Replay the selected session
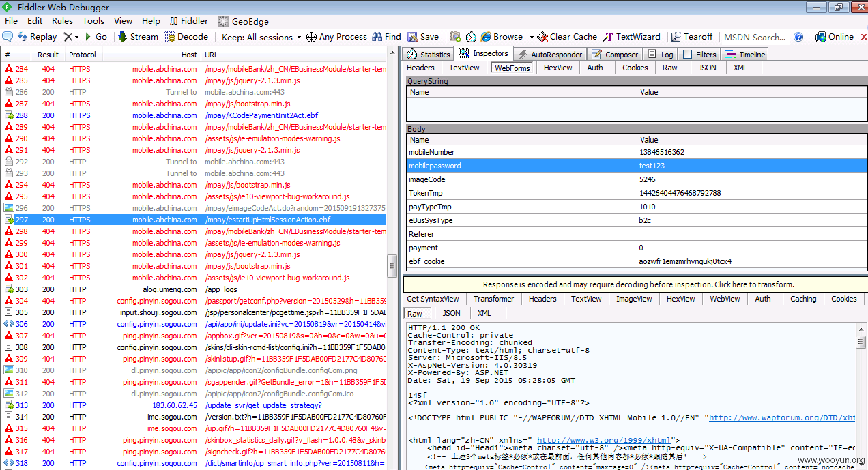 (37, 36)
